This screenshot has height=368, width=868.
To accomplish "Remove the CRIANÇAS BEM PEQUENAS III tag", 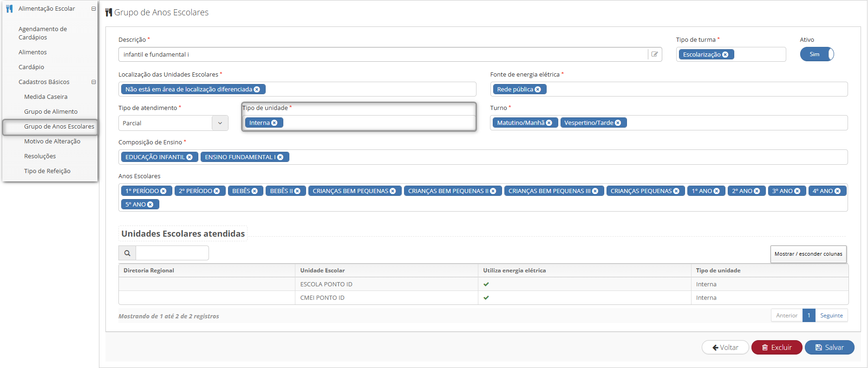I will pos(595,191).
